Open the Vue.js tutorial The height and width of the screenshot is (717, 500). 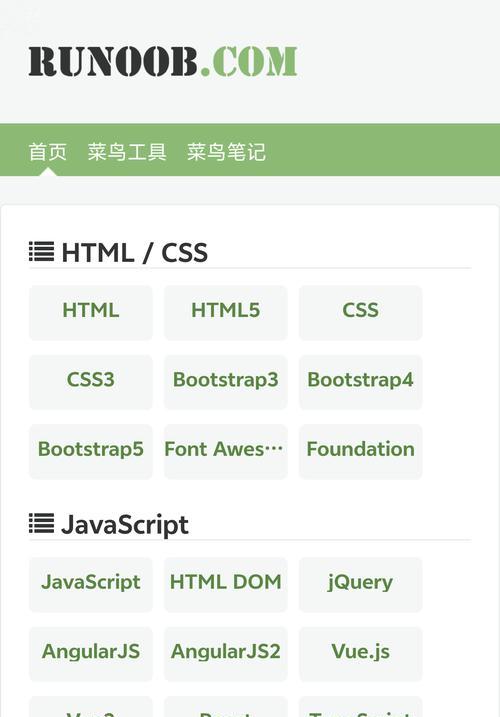tap(360, 654)
